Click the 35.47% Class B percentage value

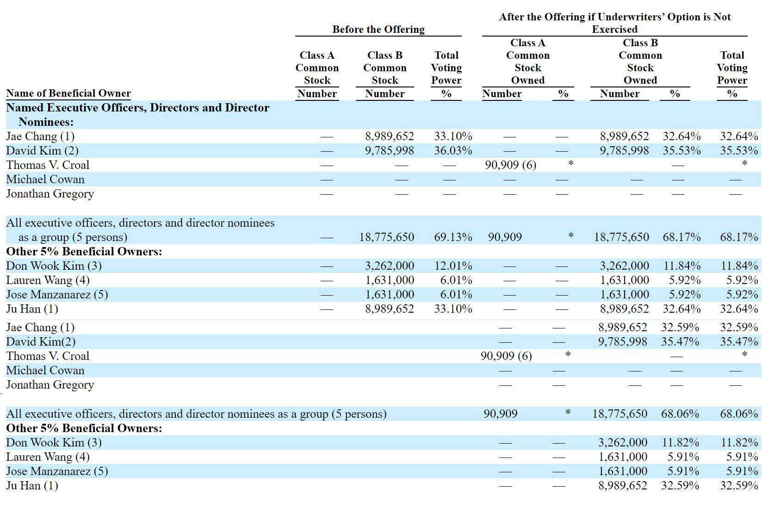coord(680,342)
